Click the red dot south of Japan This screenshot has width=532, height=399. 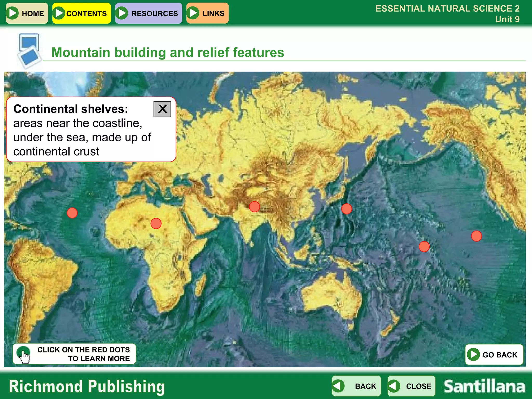pos(347,209)
